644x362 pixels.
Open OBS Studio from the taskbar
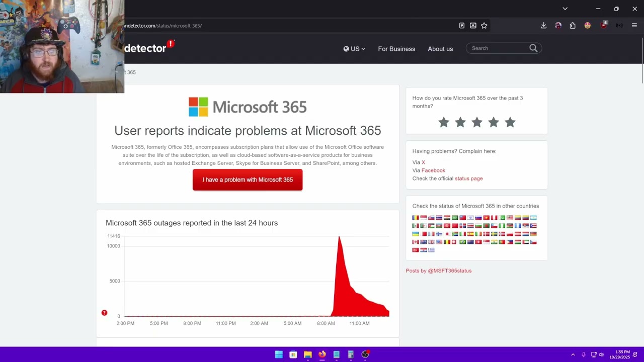click(x=365, y=354)
